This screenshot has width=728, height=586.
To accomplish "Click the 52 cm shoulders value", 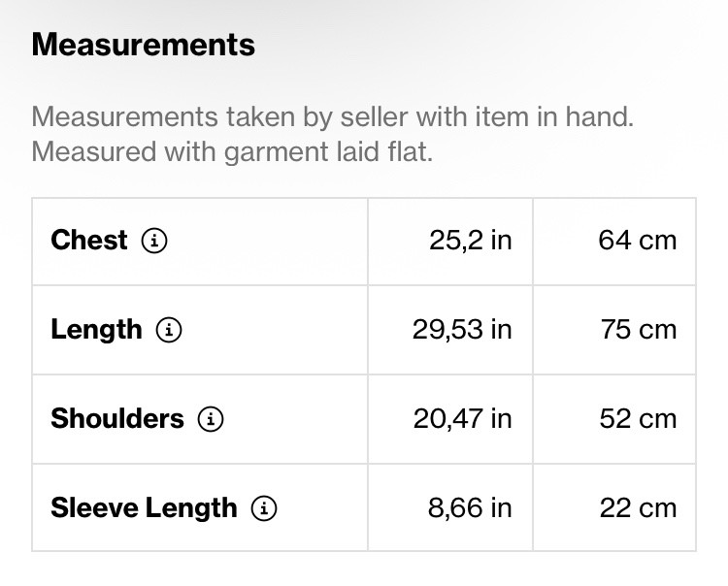I will point(638,419).
